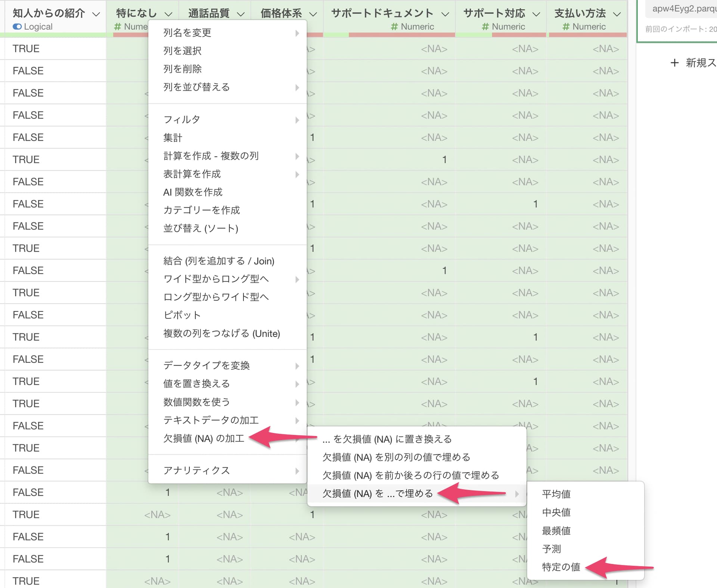
Task: Open サポート対応 column dropdown chevron
Action: tap(536, 14)
